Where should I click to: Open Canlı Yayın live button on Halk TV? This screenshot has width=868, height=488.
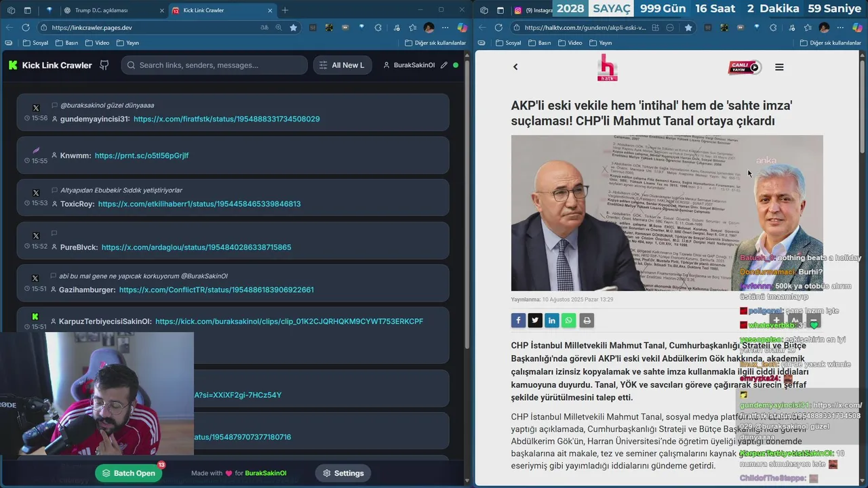point(744,67)
